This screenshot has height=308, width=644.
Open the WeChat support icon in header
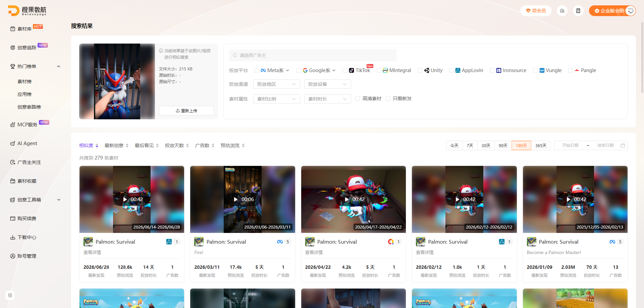562,11
